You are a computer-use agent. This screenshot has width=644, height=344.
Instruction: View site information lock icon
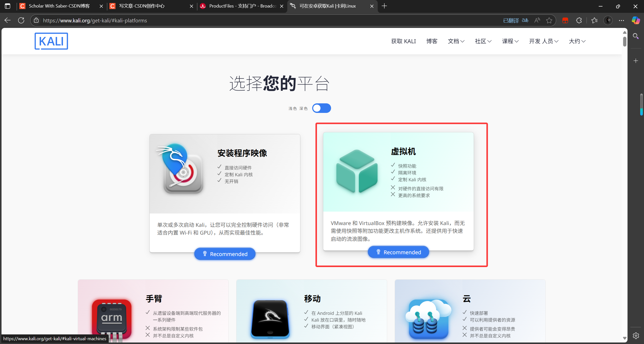click(x=36, y=20)
